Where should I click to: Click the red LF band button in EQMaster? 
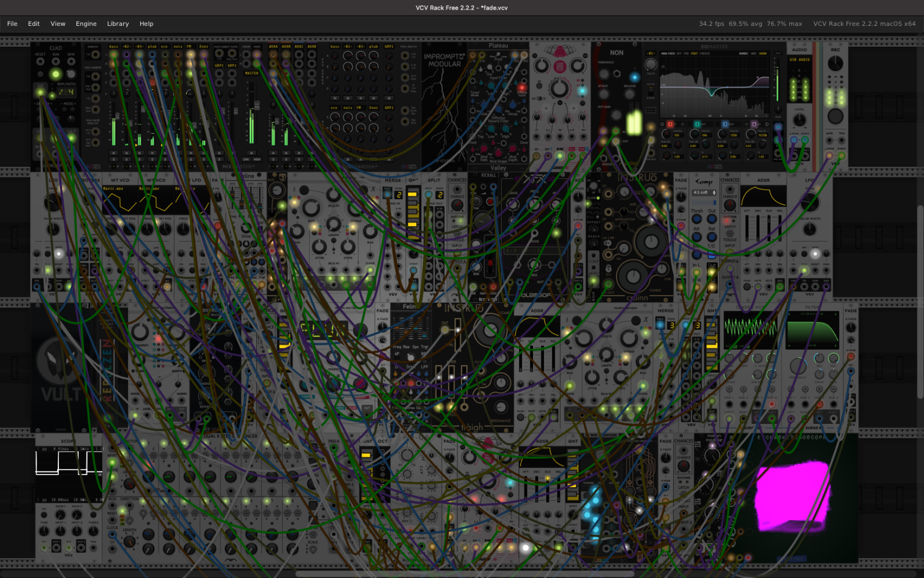[x=670, y=125]
